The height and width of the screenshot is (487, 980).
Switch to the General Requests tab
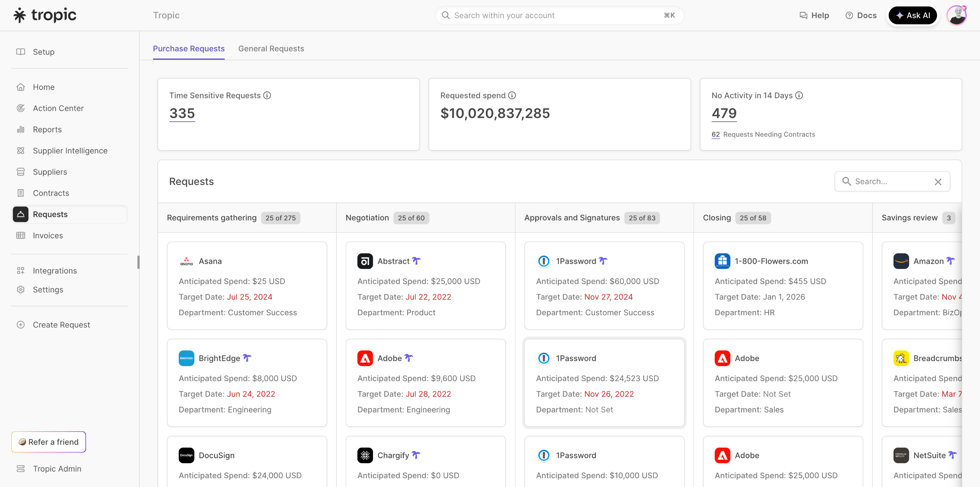(x=271, y=49)
